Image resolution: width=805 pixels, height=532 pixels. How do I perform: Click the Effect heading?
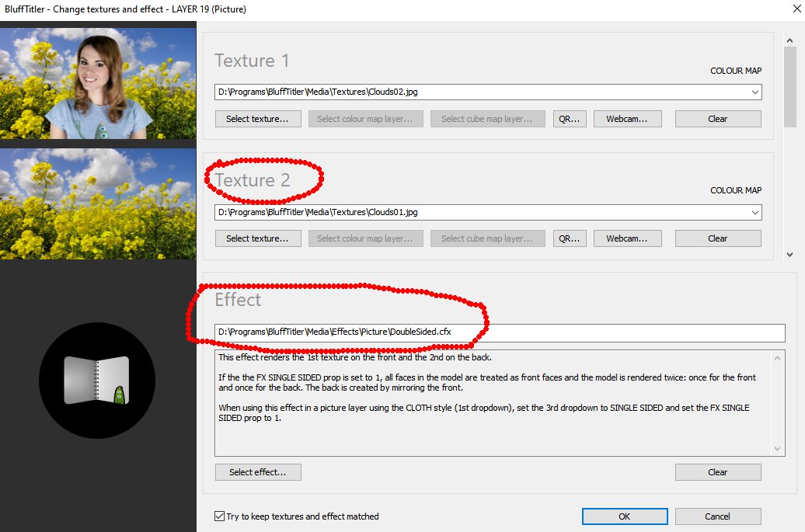[238, 300]
